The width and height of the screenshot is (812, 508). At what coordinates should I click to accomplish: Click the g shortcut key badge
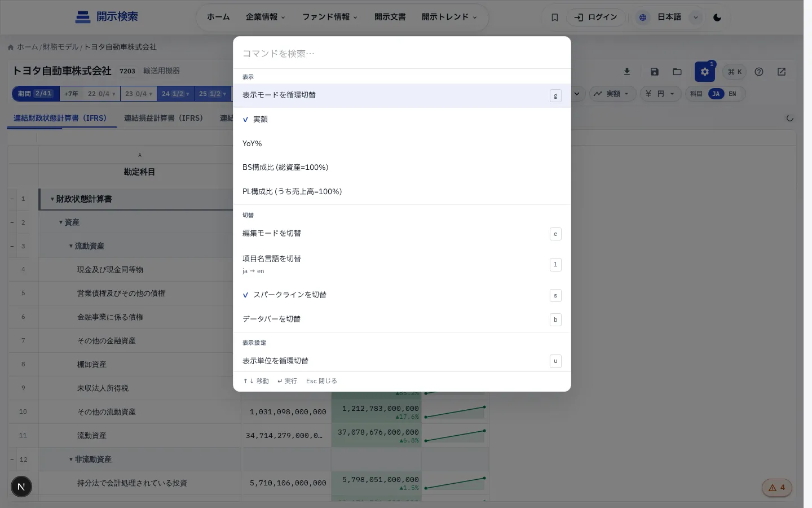click(x=555, y=96)
